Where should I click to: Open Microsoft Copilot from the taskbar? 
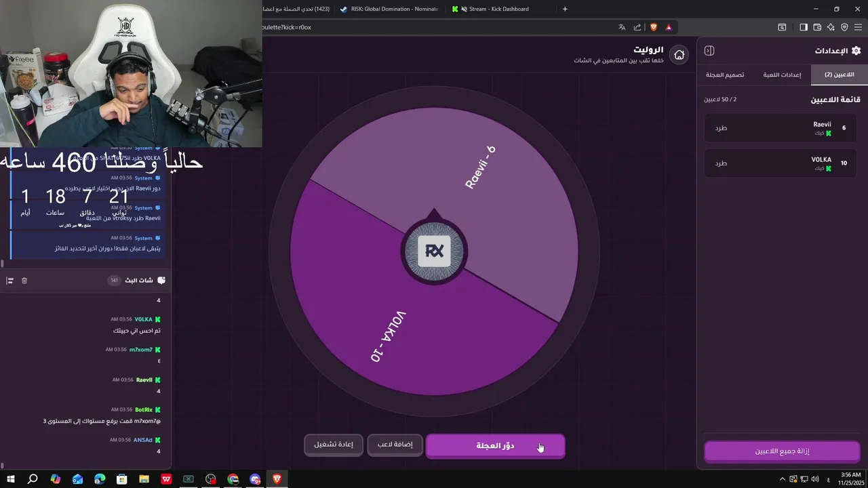(55, 479)
